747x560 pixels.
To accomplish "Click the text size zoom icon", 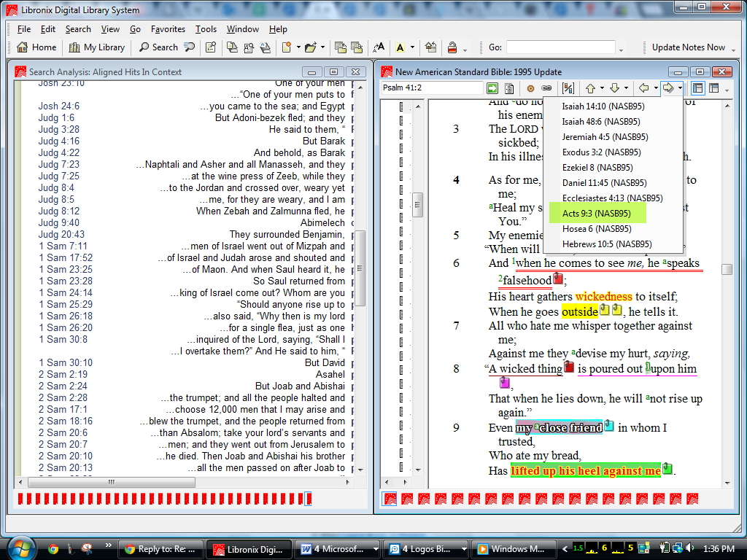I will [379, 47].
